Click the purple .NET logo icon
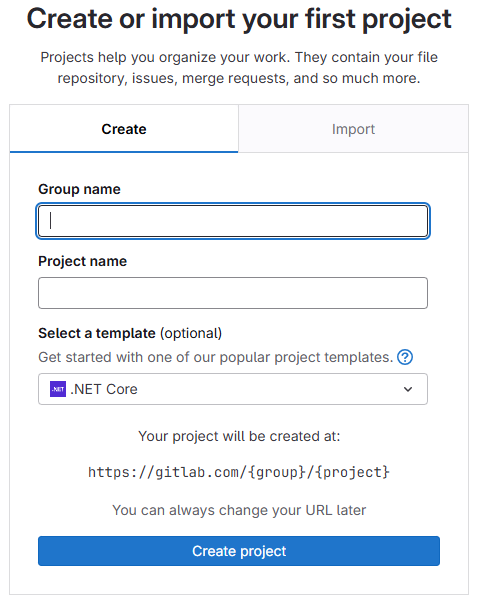The width and height of the screenshot is (478, 601). [58, 389]
